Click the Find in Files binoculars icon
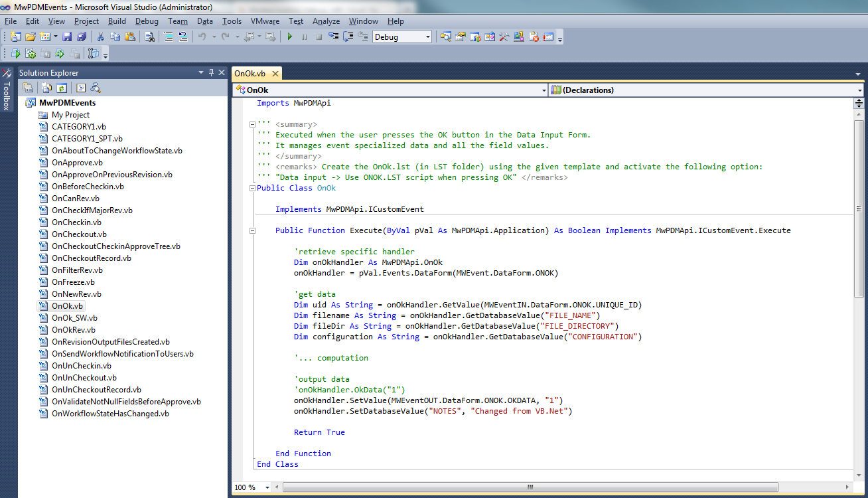This screenshot has width=868, height=498. 149,37
